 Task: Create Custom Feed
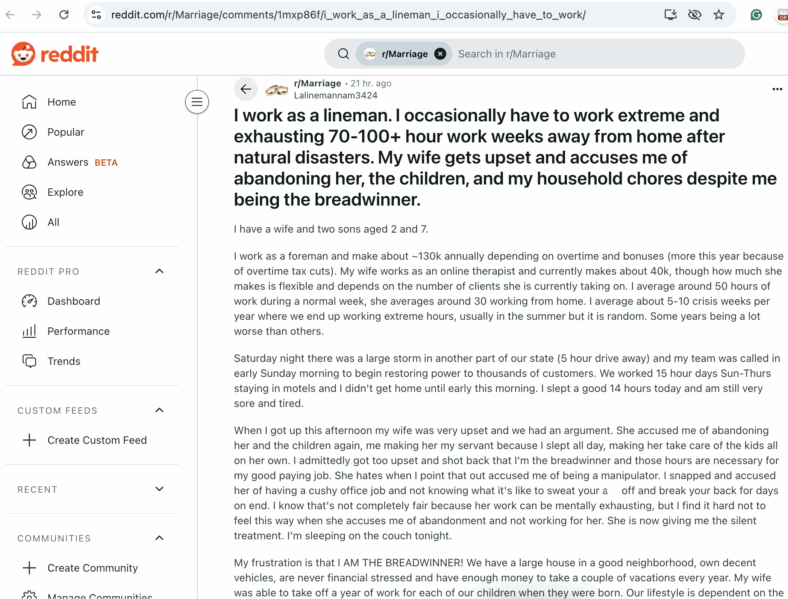pyautogui.click(x=84, y=440)
